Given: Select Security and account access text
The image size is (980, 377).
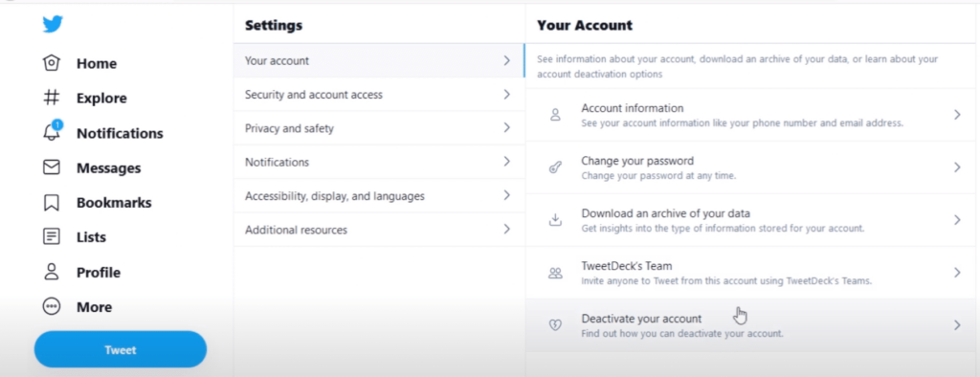Looking at the screenshot, I should (314, 95).
